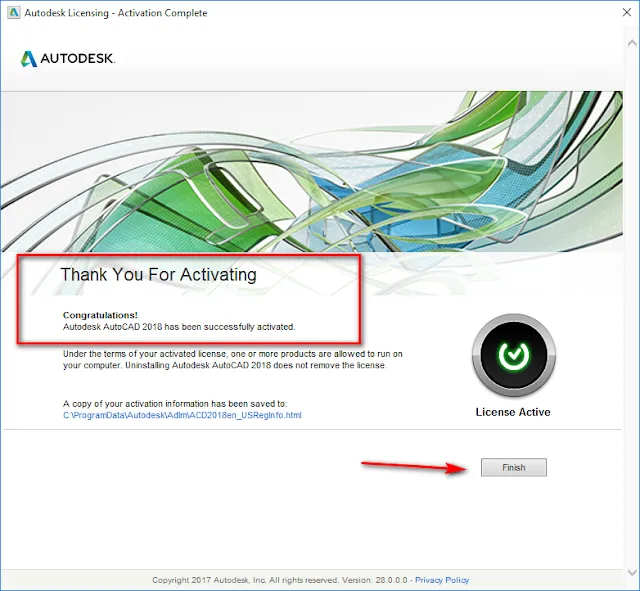
Task: Click the Finish button
Action: click(x=513, y=467)
